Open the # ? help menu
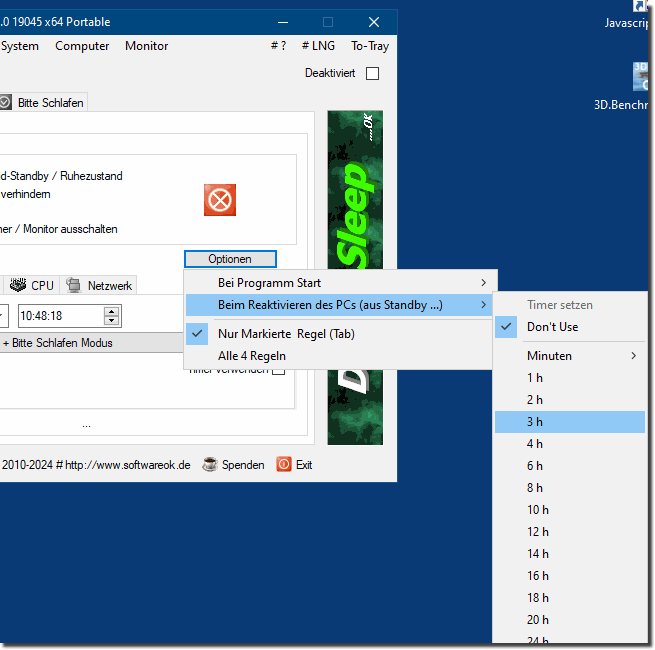 (x=279, y=46)
